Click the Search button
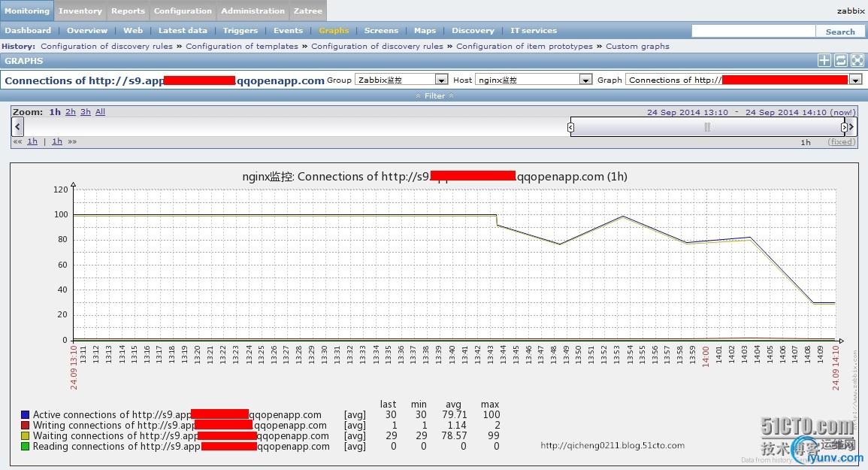This screenshot has height=470, width=868. coord(840,32)
